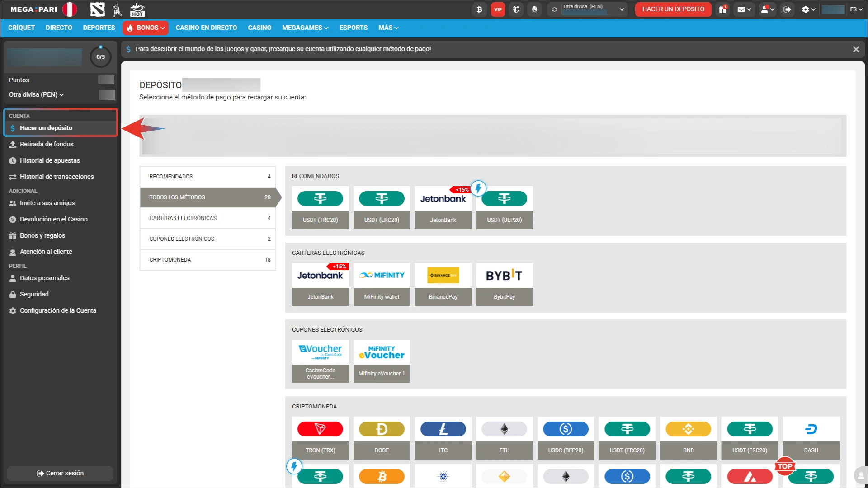Pick the MiFinity wallet option
The width and height of the screenshot is (868, 488).
click(382, 284)
